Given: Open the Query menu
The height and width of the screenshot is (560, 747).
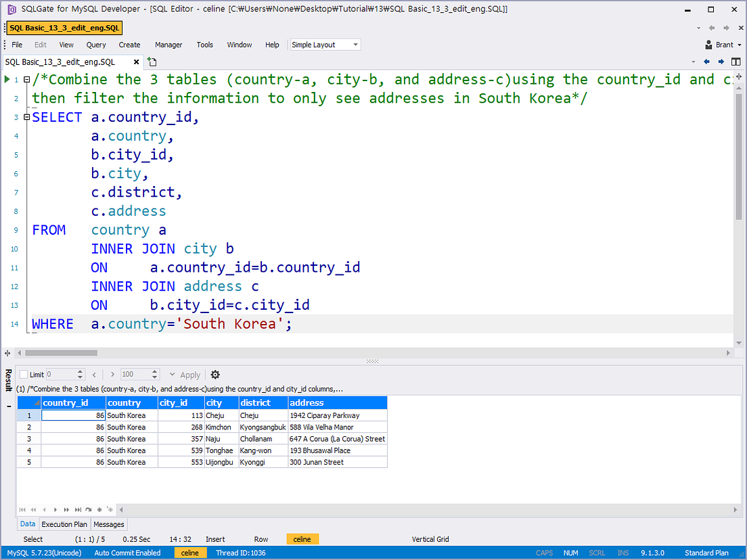Looking at the screenshot, I should pyautogui.click(x=95, y=45).
